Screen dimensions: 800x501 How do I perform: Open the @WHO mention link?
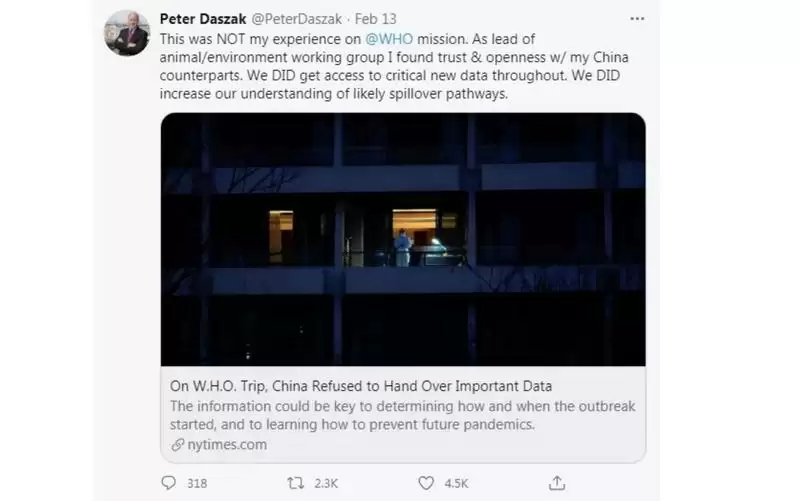coord(389,39)
